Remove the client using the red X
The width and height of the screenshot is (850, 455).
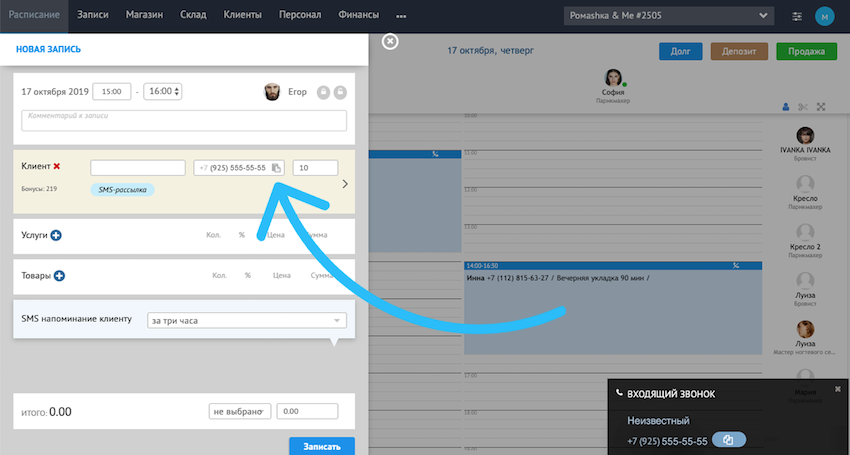point(57,166)
